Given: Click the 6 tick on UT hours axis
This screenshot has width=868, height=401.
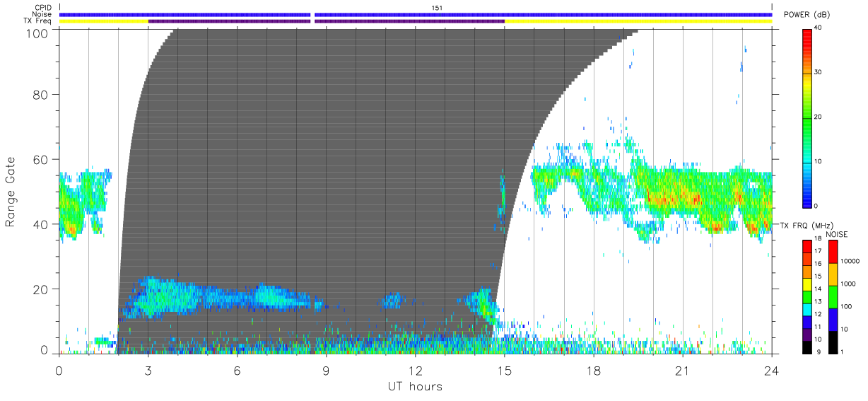Looking at the screenshot, I should (237, 371).
